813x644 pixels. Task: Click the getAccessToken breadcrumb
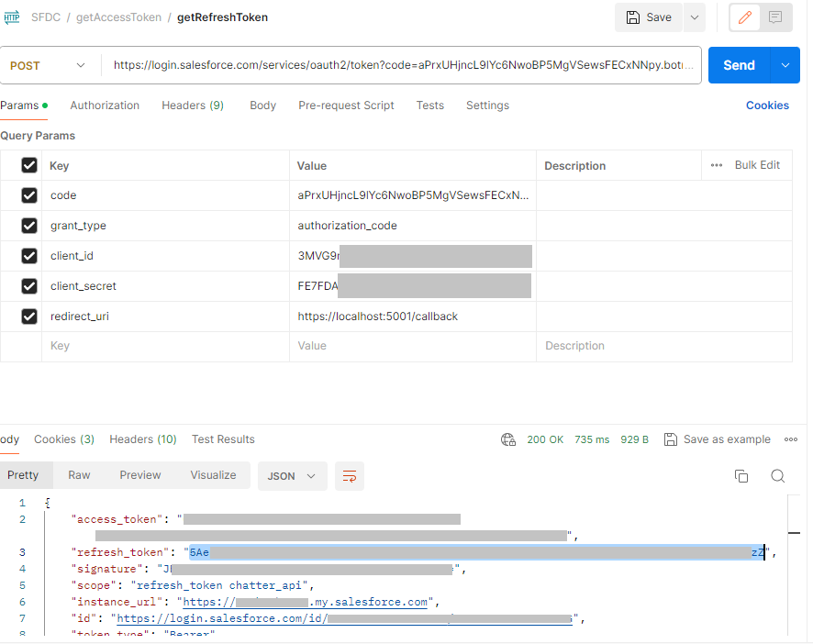click(x=118, y=17)
